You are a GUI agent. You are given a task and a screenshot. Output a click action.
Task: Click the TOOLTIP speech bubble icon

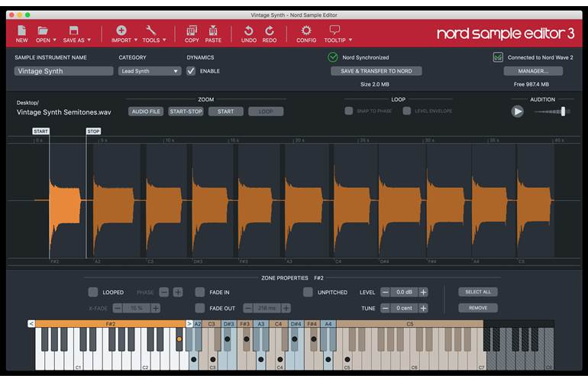pyautogui.click(x=334, y=30)
